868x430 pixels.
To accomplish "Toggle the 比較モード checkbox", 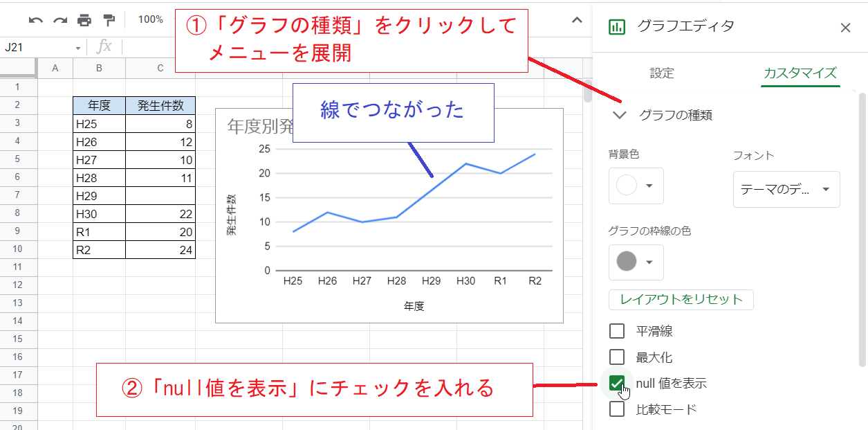I will click(x=617, y=409).
